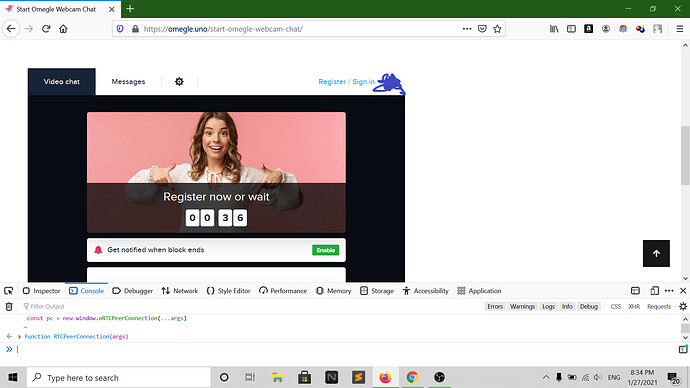Toggle the Info console filter
This screenshot has height=388, width=690.
pyautogui.click(x=567, y=307)
